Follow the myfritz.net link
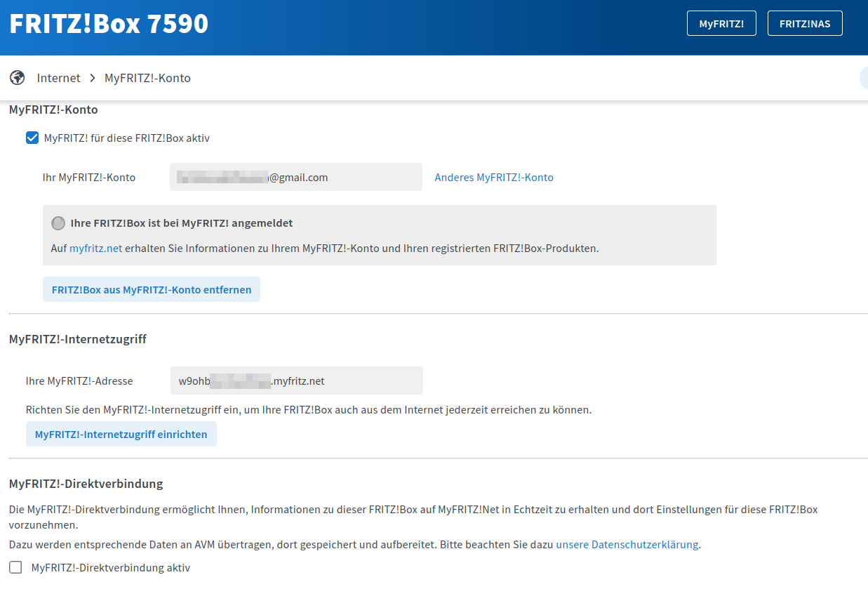This screenshot has height=589, width=868. tap(95, 248)
